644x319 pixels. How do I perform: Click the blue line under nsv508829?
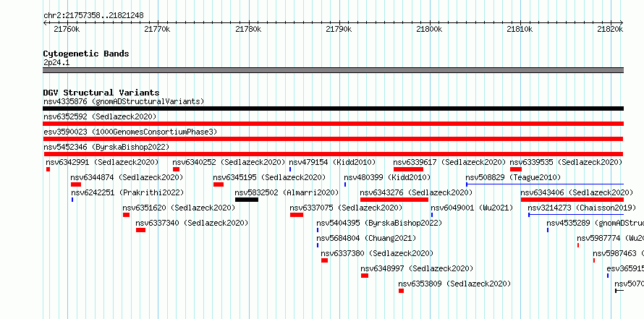point(545,184)
